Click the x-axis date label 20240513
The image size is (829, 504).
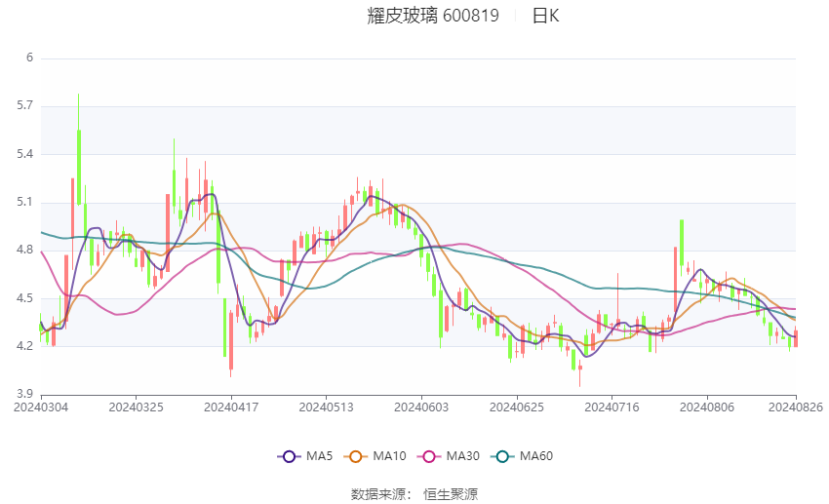click(326, 407)
